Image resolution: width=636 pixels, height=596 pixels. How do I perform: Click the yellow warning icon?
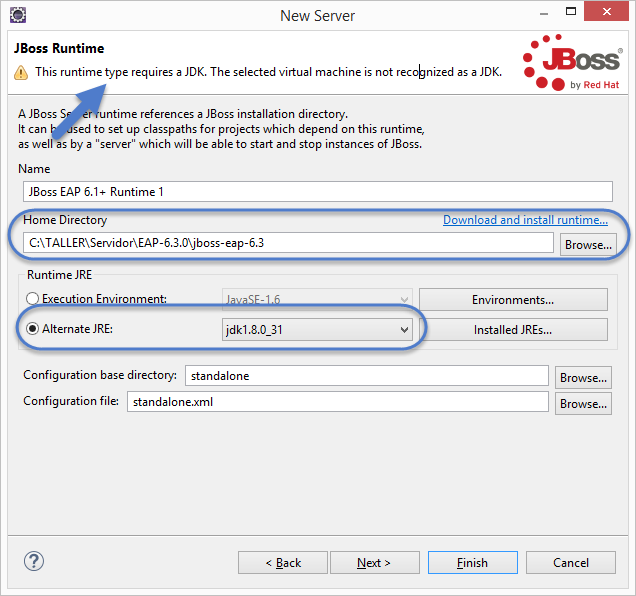click(21, 73)
